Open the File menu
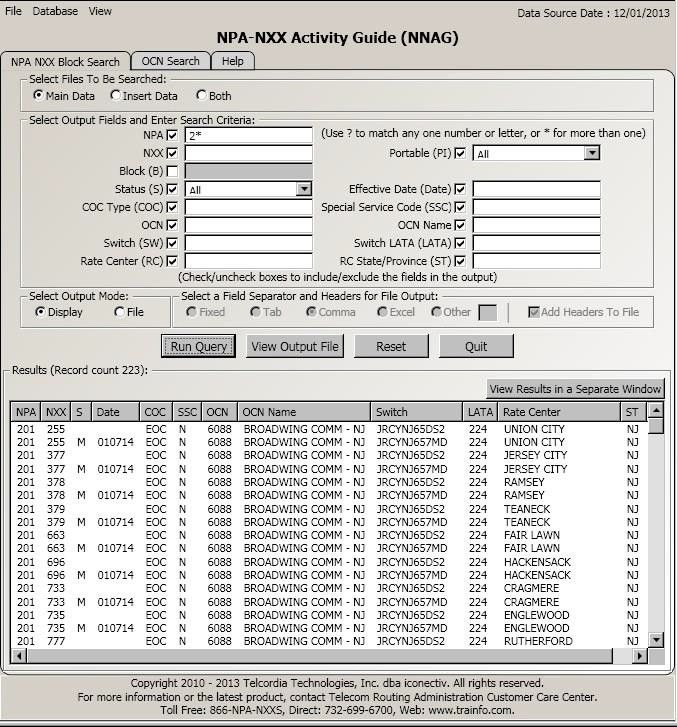The width and height of the screenshot is (677, 727). tap(13, 11)
